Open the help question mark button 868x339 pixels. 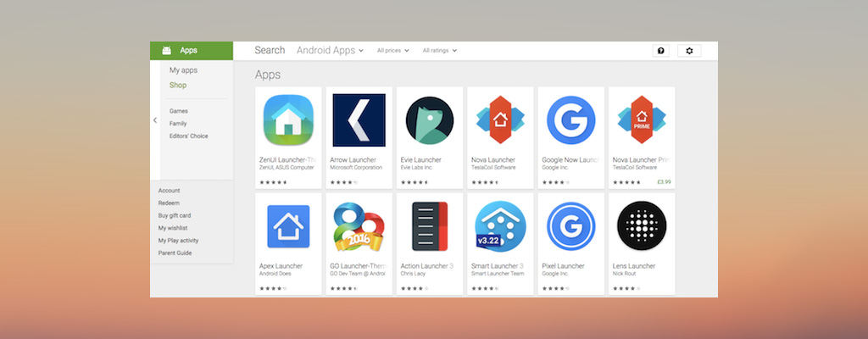[660, 51]
